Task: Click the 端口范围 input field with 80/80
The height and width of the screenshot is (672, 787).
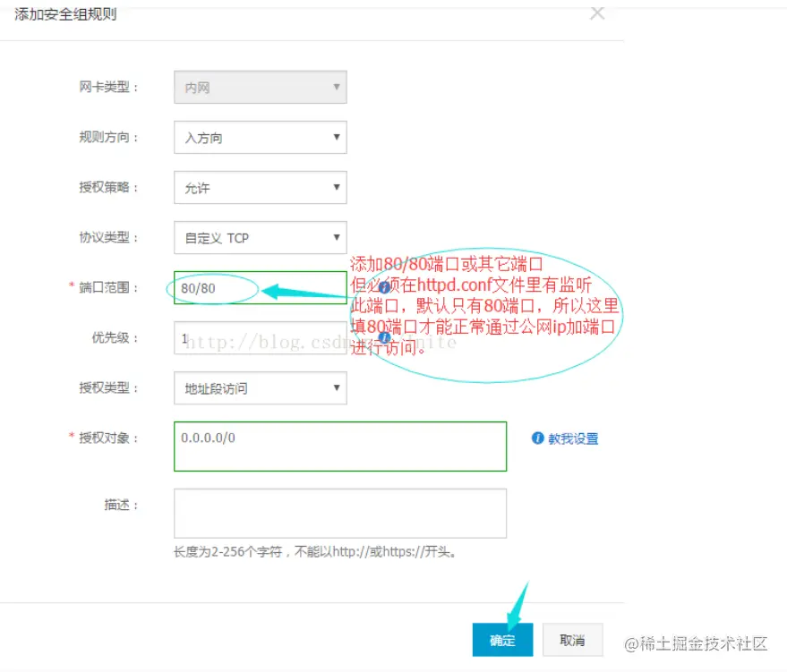Action: click(260, 288)
